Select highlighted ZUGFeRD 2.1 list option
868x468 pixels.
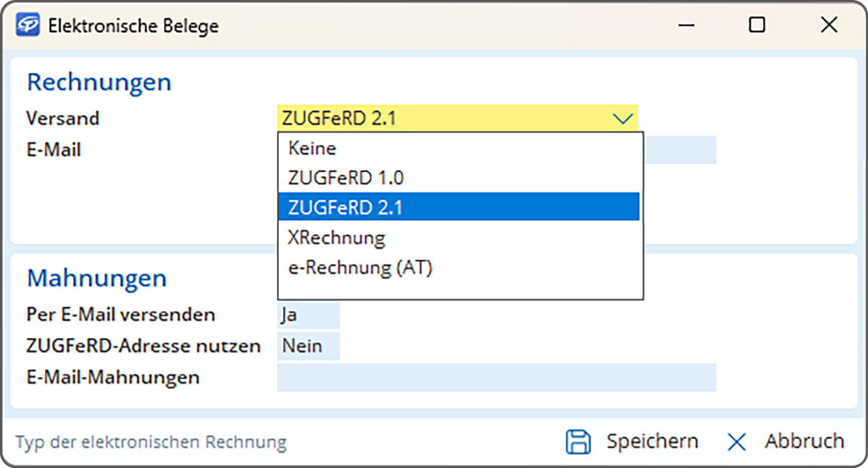coord(345,207)
